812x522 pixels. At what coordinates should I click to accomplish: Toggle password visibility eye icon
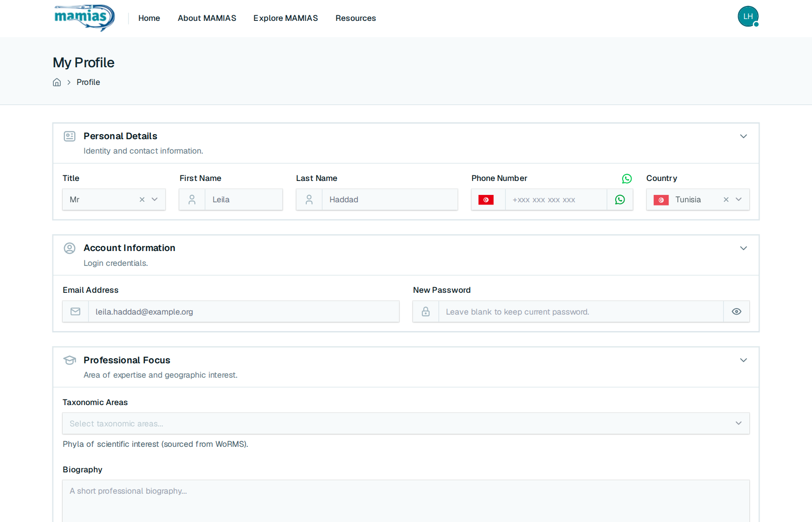click(736, 312)
